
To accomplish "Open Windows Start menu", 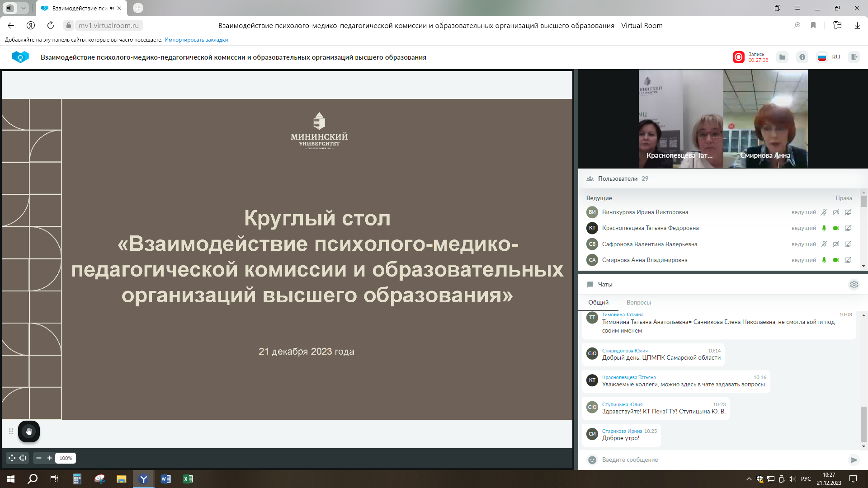I will [x=11, y=479].
